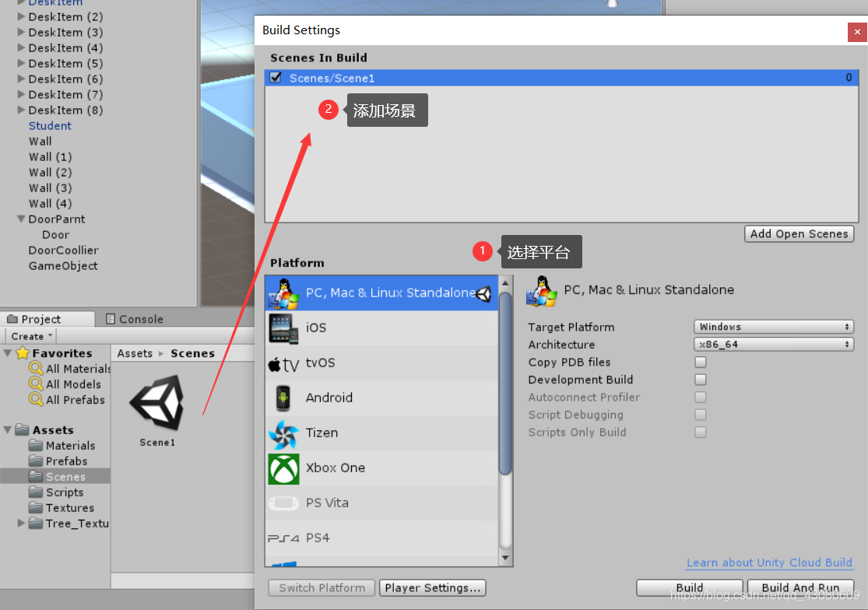Toggle the Autoconnect Profiler checkbox

click(701, 398)
